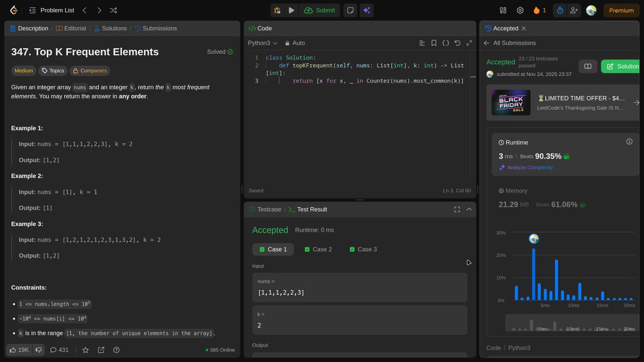Bookmark the code using the bookmark icon
The height and width of the screenshot is (362, 644).
click(434, 42)
